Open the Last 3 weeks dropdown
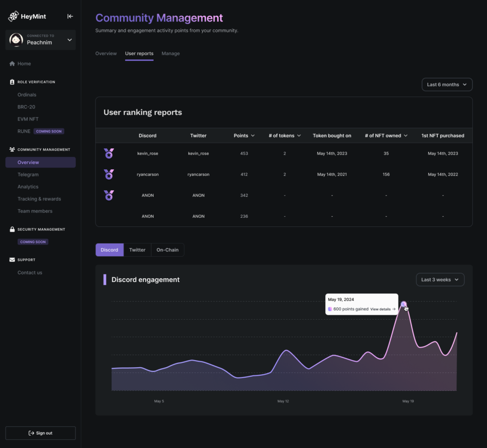Screen dimensions: 487x448 point(440,280)
